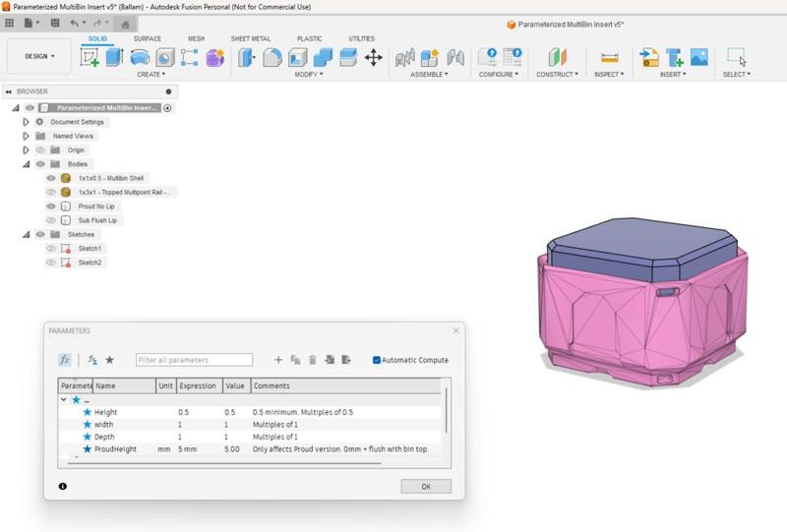Click the Home icon in the top bar
This screenshot has width=787, height=532.
pyautogui.click(x=126, y=25)
